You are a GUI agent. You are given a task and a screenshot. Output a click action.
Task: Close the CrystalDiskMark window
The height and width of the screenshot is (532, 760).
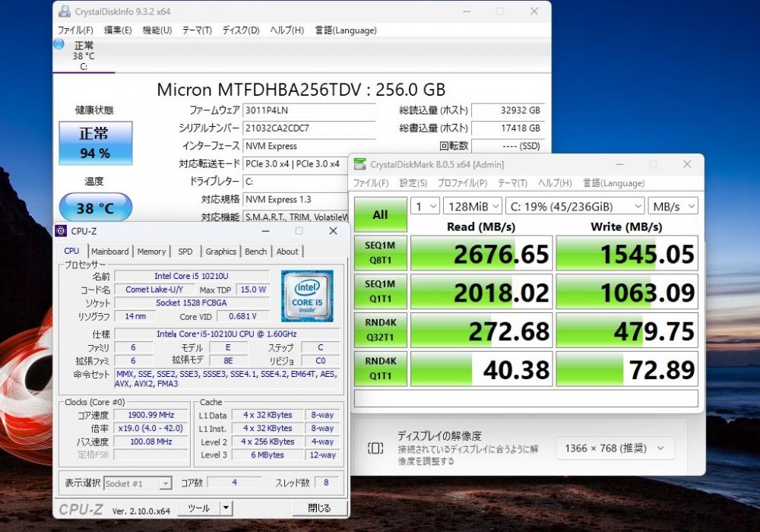tap(687, 164)
